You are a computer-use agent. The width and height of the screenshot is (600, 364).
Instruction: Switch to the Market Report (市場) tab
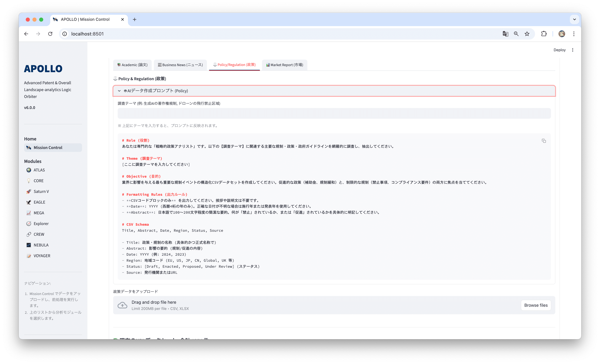click(x=284, y=65)
